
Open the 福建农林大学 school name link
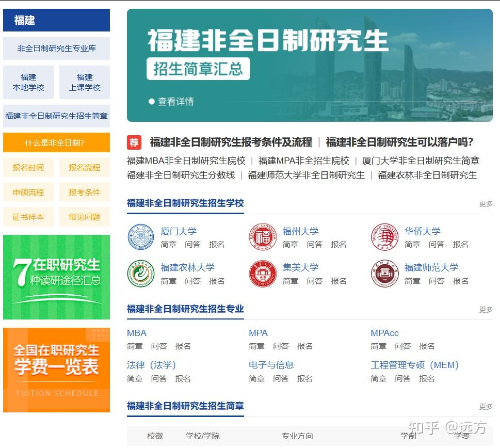tap(187, 267)
